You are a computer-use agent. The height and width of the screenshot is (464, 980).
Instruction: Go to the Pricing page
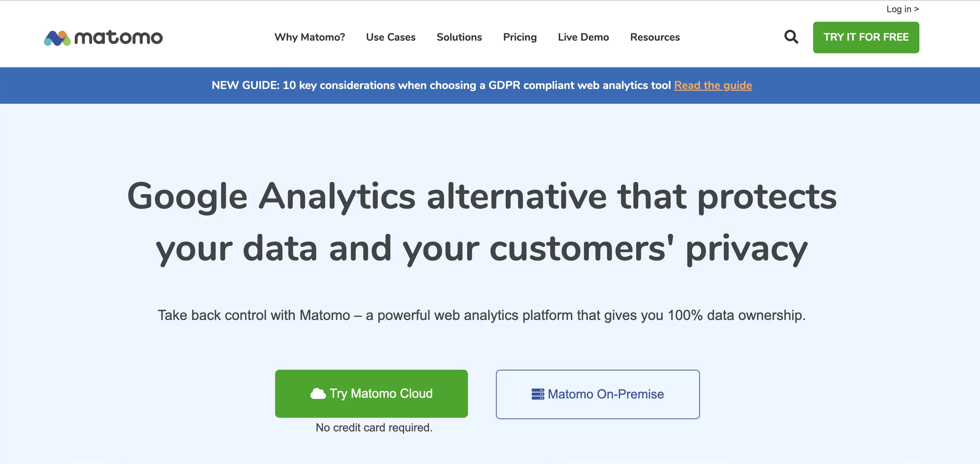click(520, 37)
